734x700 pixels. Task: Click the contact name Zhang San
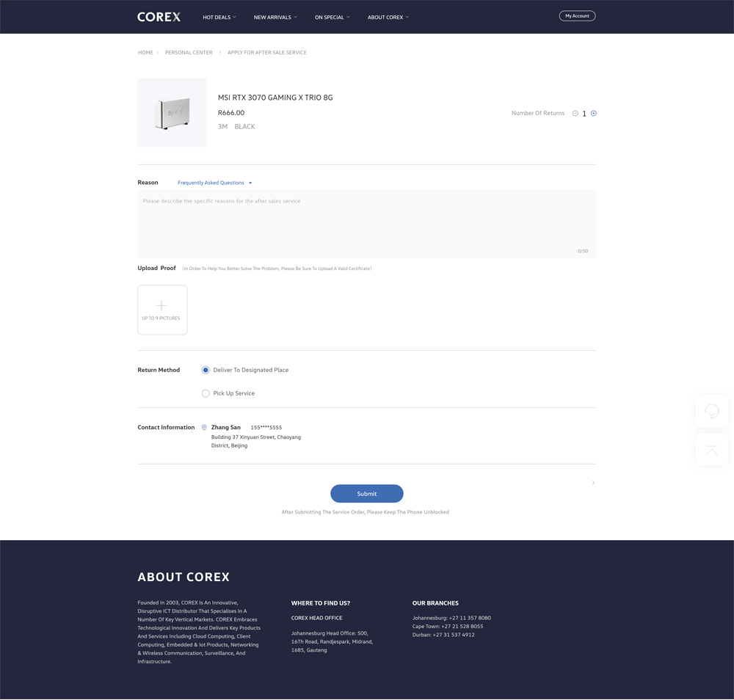[225, 427]
